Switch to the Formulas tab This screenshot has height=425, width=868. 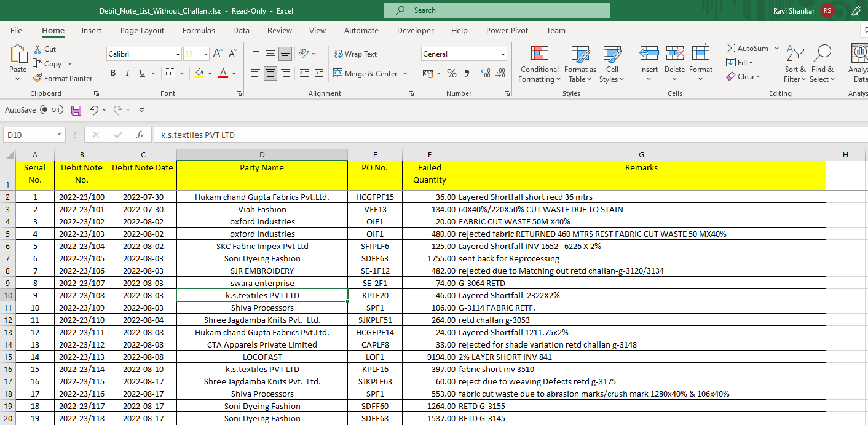(x=199, y=30)
